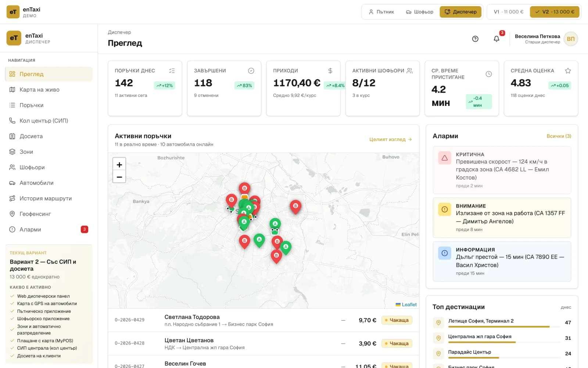Open Шофьори in the sidebar

coord(49,167)
